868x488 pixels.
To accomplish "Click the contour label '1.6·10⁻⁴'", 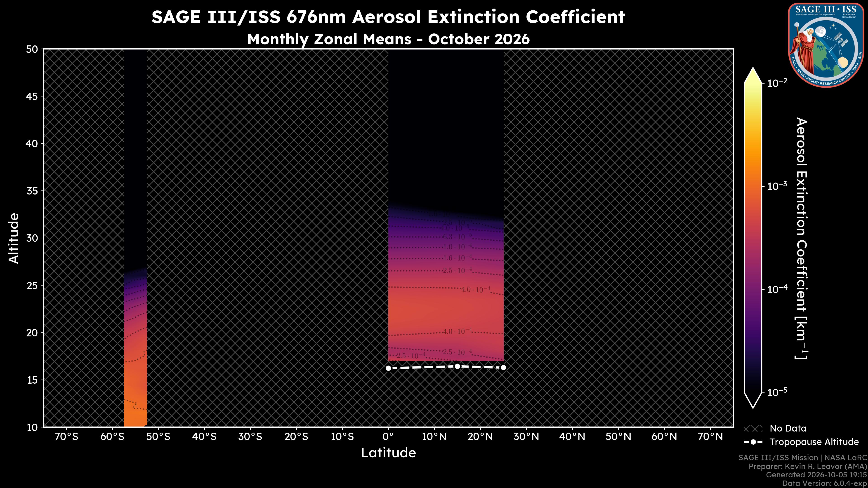I will coord(457,258).
